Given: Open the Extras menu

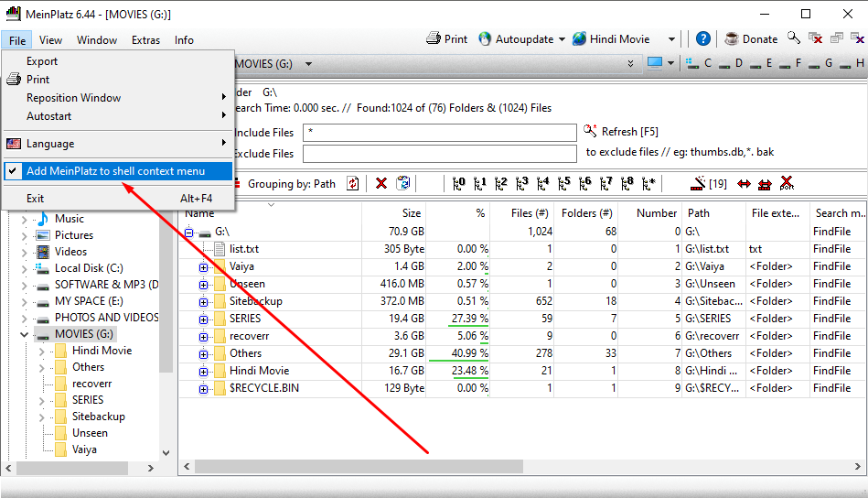Looking at the screenshot, I should (x=145, y=40).
